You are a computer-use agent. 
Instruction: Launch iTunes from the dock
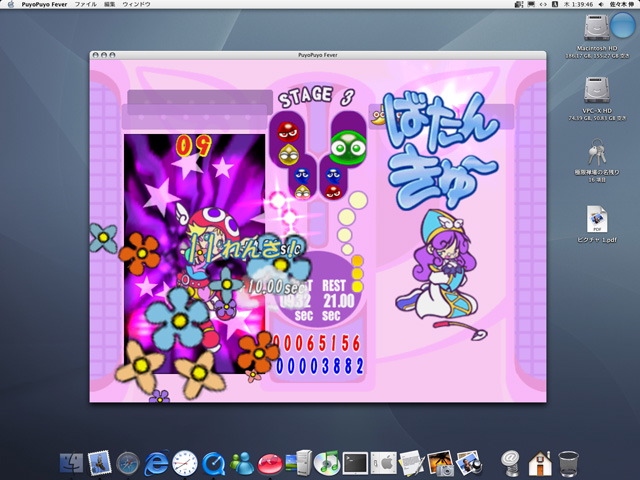[x=327, y=463]
